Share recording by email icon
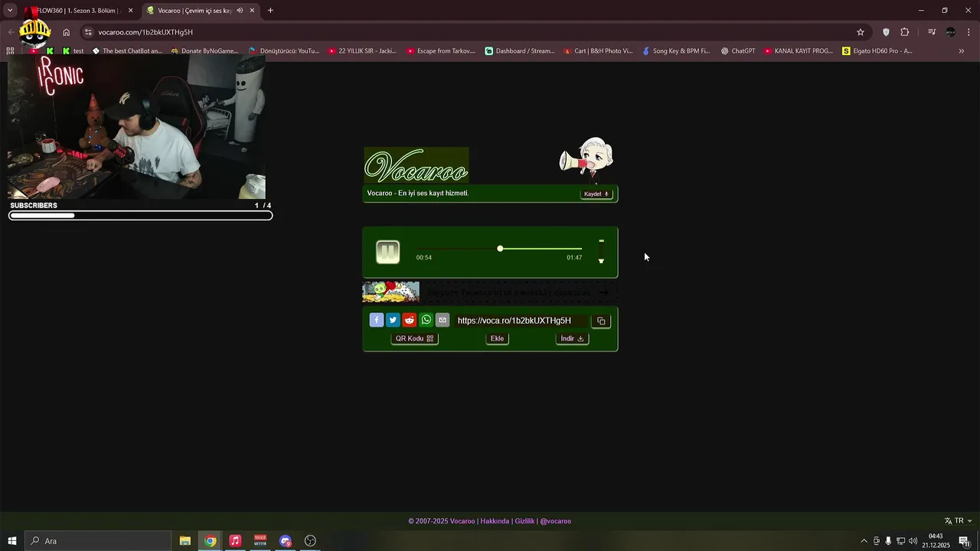The width and height of the screenshot is (980, 551). 443,321
